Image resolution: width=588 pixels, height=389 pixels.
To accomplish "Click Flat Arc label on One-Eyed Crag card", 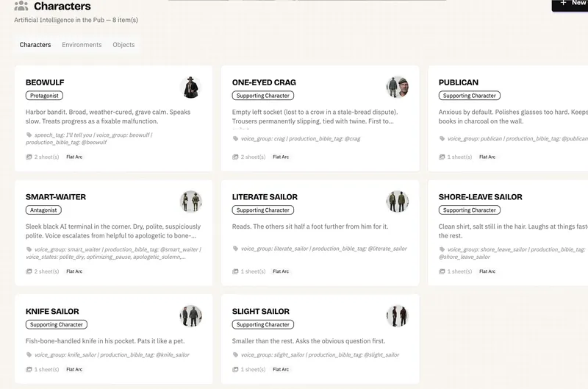I will (x=281, y=157).
